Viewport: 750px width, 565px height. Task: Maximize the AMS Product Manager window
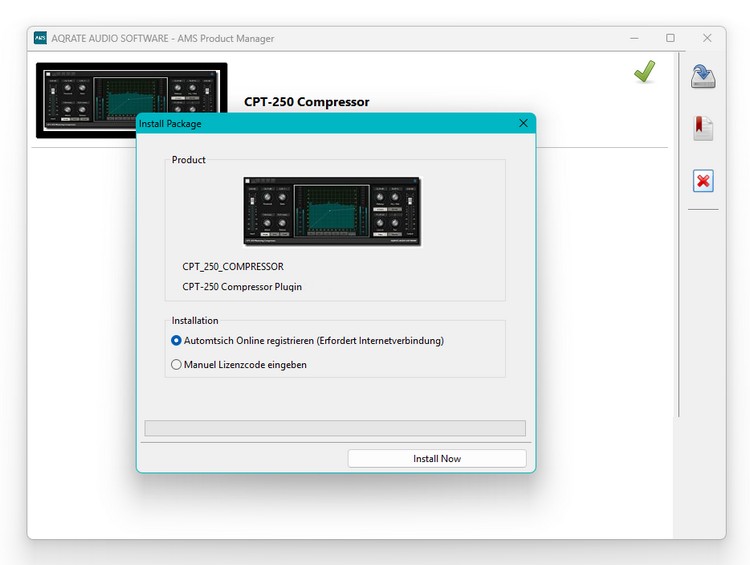pos(670,38)
